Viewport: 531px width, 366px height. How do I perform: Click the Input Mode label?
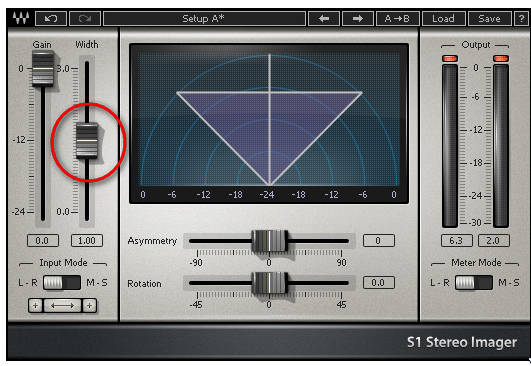(x=63, y=263)
